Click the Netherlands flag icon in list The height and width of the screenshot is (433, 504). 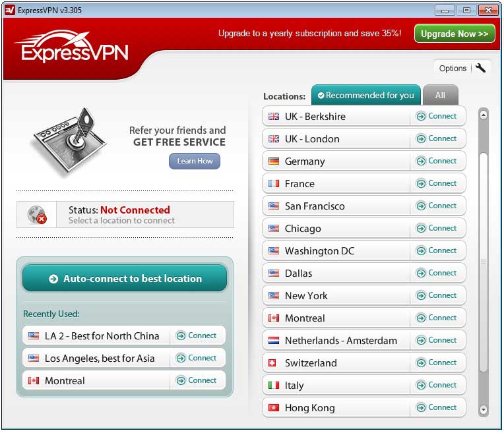(x=274, y=341)
